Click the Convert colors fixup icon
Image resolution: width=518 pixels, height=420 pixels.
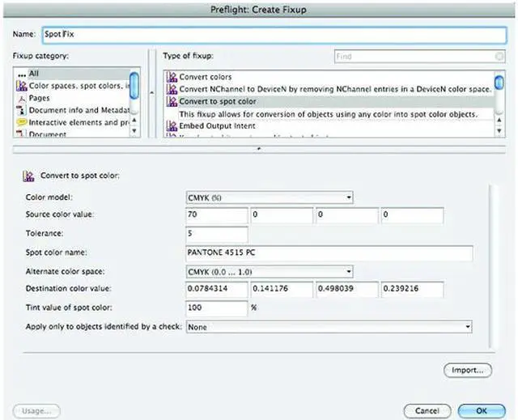(172, 77)
